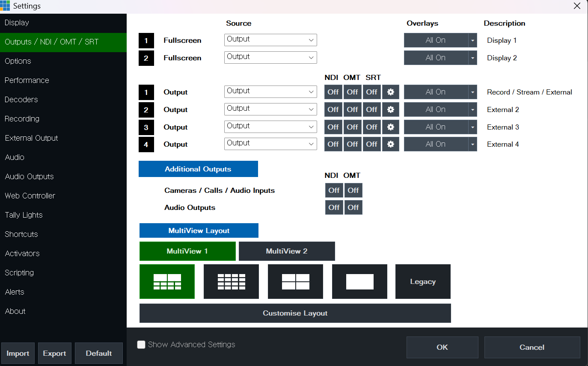Switch to MultiView 1 tab
This screenshot has width=588, height=366.
tap(187, 251)
